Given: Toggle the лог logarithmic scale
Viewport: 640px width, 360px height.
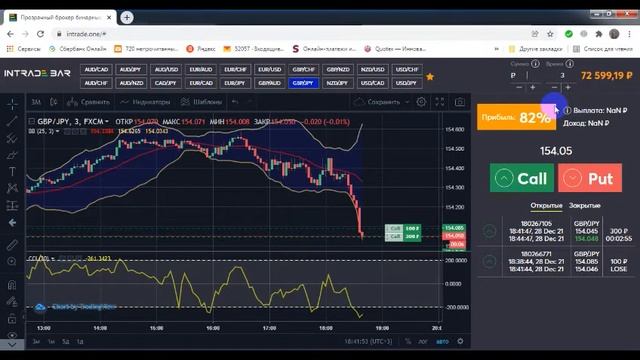Looking at the screenshot, I should 422,342.
